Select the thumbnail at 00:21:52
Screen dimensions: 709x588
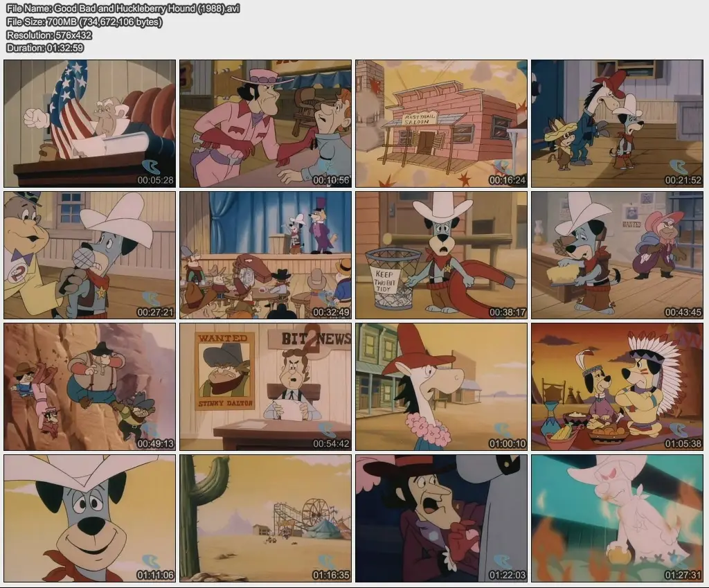(617, 123)
